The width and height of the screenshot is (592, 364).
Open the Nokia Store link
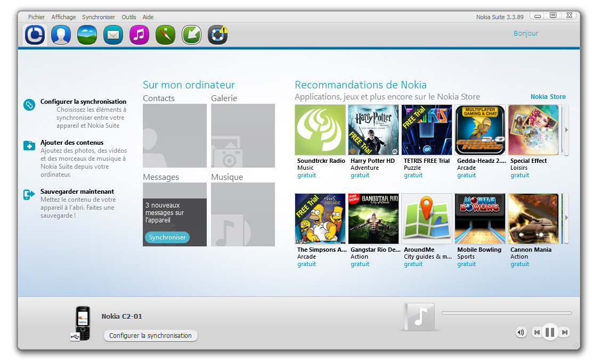(x=548, y=97)
